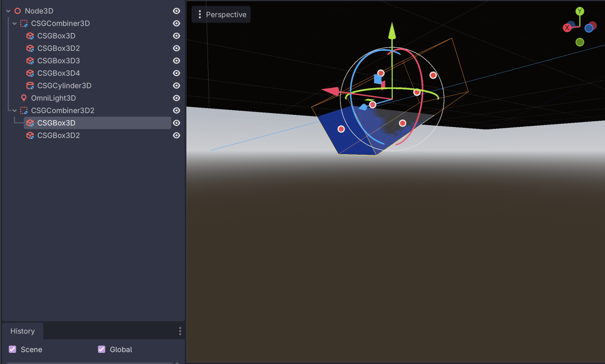This screenshot has width=605, height=364.
Task: Open the Perspective view menu
Action: [221, 14]
